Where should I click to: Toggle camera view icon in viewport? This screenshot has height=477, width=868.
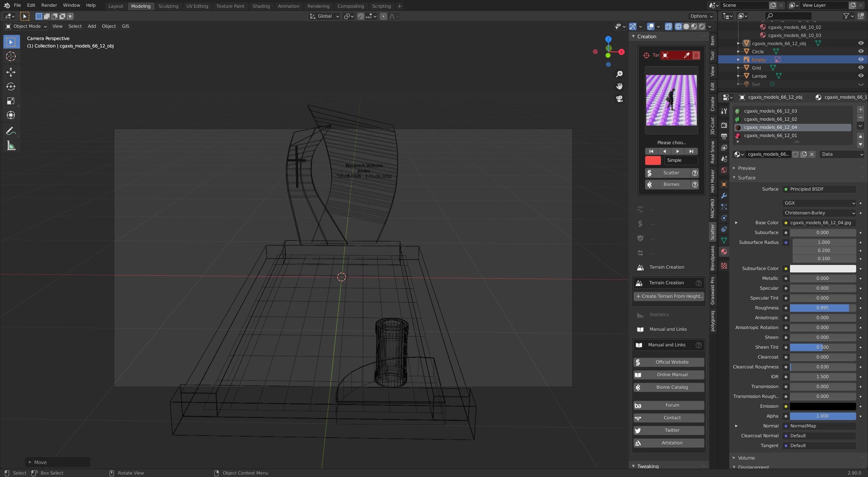pyautogui.click(x=619, y=99)
